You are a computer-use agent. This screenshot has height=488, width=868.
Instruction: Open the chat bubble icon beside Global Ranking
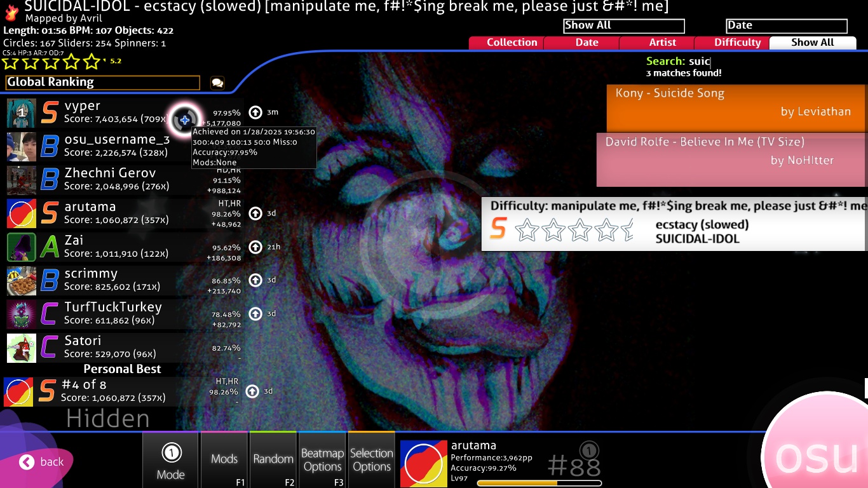click(217, 83)
